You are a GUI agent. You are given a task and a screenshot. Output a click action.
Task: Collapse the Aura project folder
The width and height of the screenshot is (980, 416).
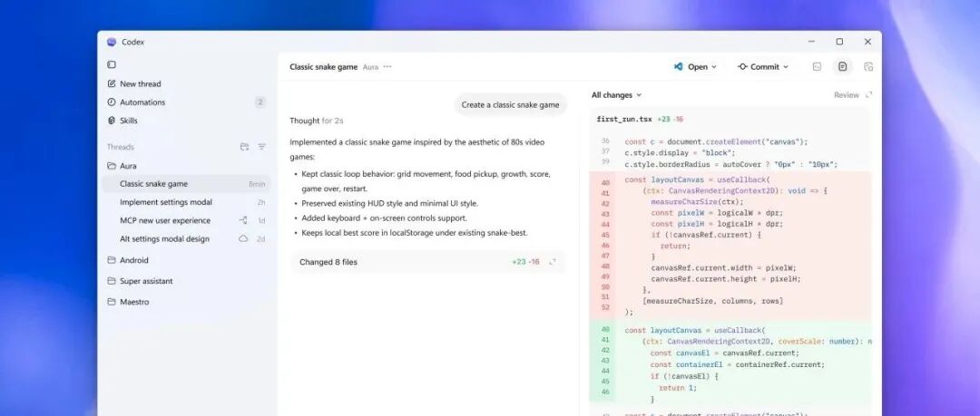tap(128, 166)
